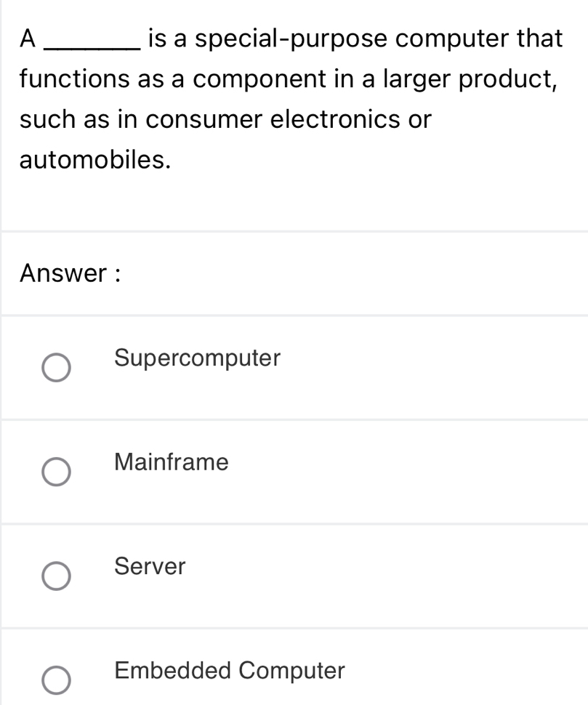Click the Answer heading label
Image resolution: width=588 pixels, height=705 pixels.
pyautogui.click(x=71, y=273)
